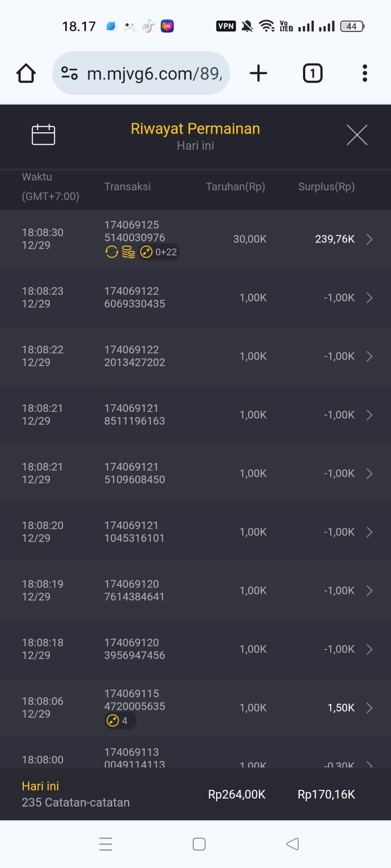This screenshot has height=868, width=391.
Task: Tap the scatter badge showing 4
Action: [119, 721]
